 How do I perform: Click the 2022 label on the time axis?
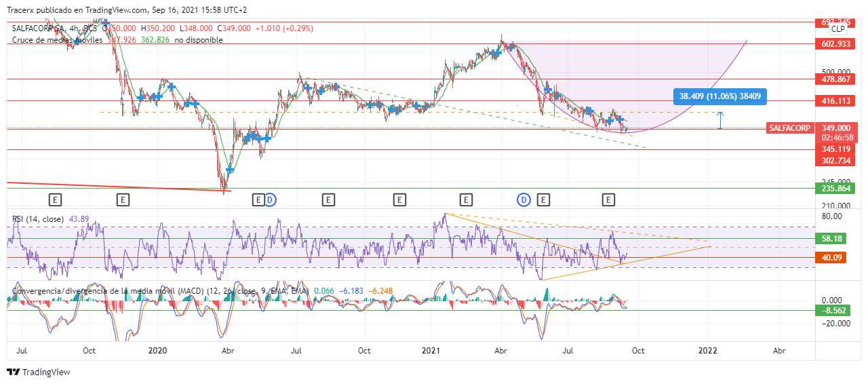click(x=708, y=351)
